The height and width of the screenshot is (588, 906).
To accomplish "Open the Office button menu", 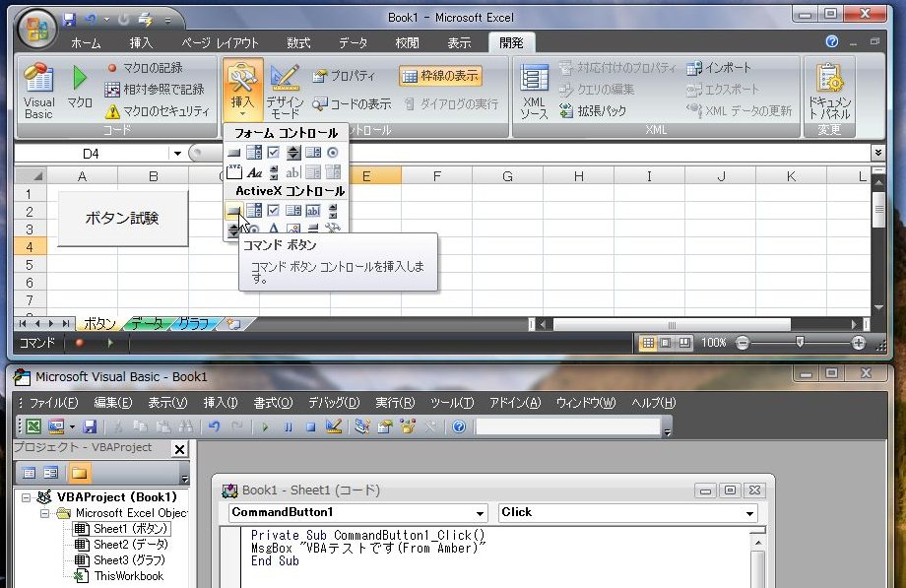I will point(36,28).
